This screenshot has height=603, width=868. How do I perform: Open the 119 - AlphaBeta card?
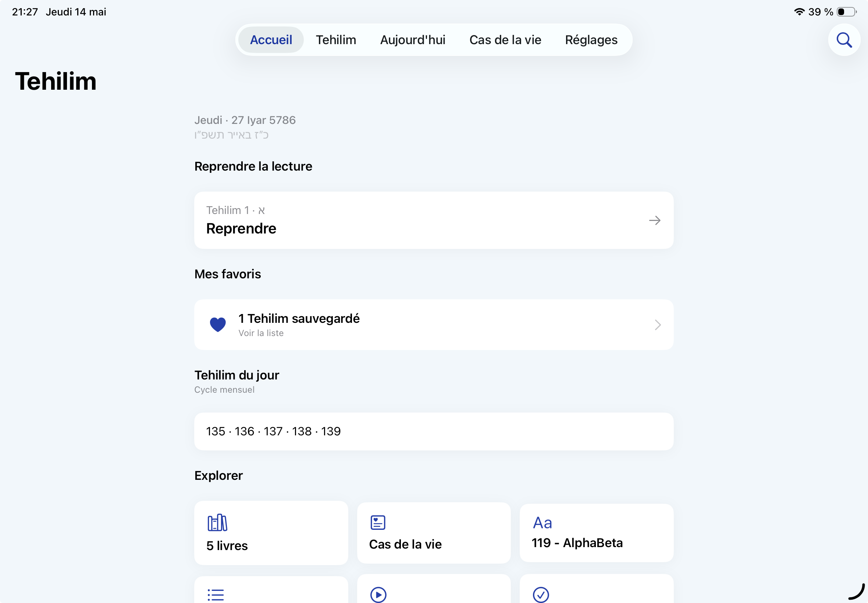596,533
